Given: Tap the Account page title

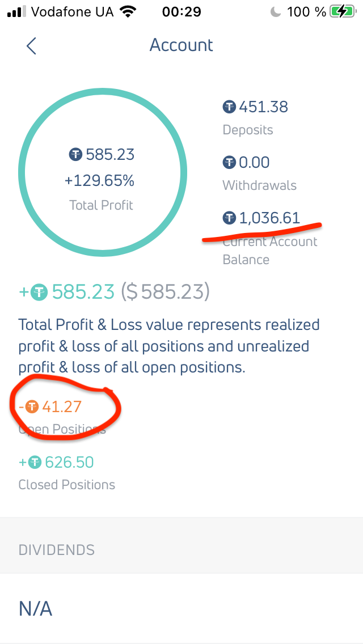Looking at the screenshot, I should [x=181, y=45].
